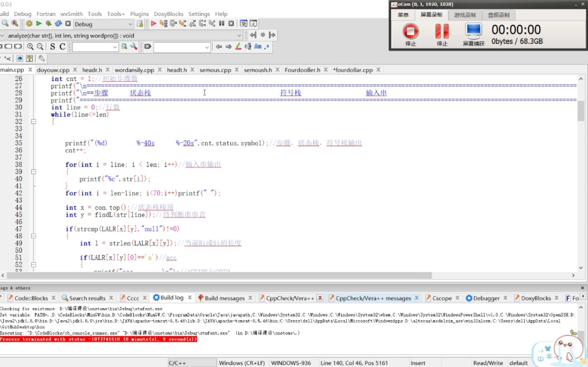
Task: Click the Next line debug icon
Action: 173,24
